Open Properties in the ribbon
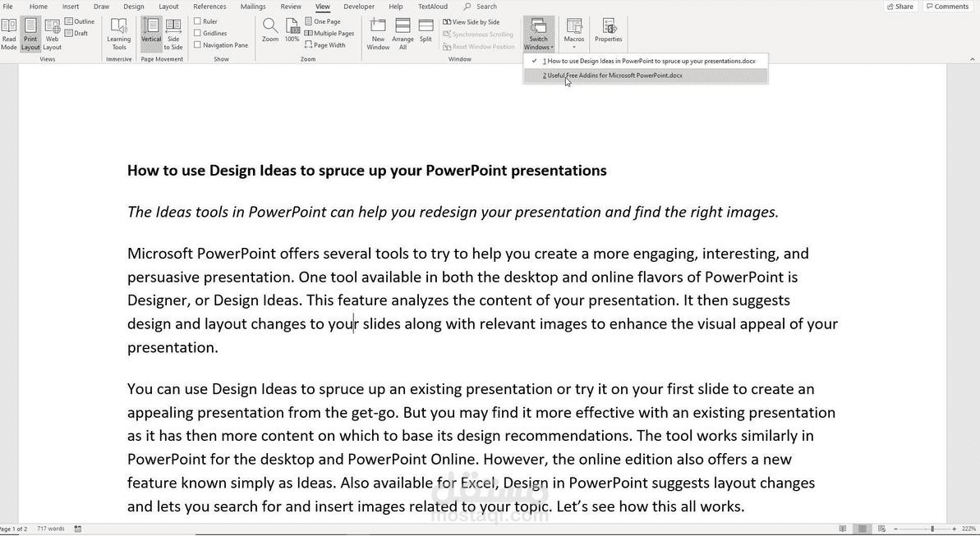The image size is (980, 536). click(x=608, y=30)
